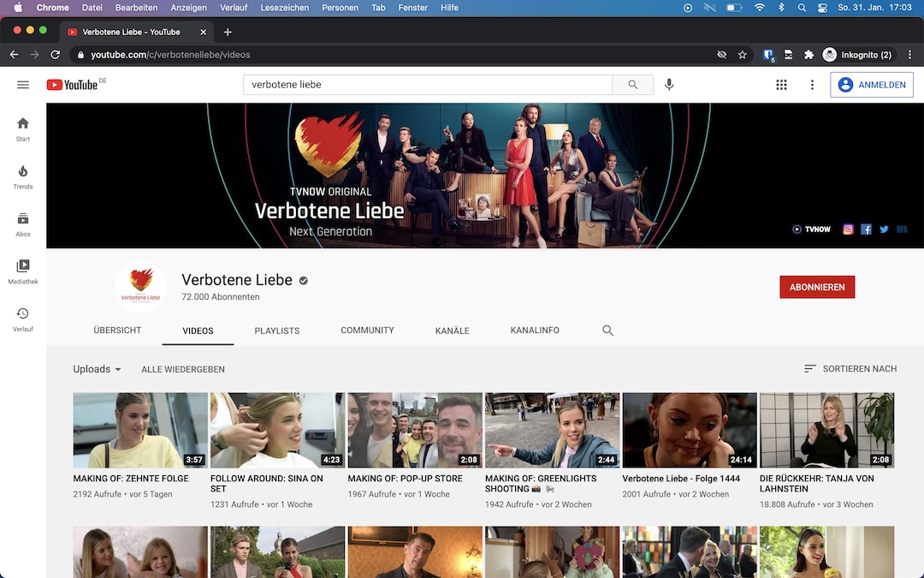This screenshot has width=924, height=578.
Task: Open Trends from the left sidebar
Action: click(22, 176)
